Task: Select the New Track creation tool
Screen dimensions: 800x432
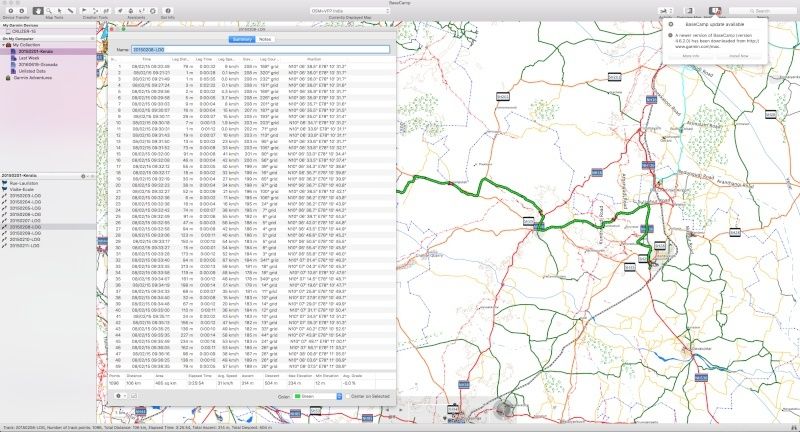Action: [x=106, y=10]
